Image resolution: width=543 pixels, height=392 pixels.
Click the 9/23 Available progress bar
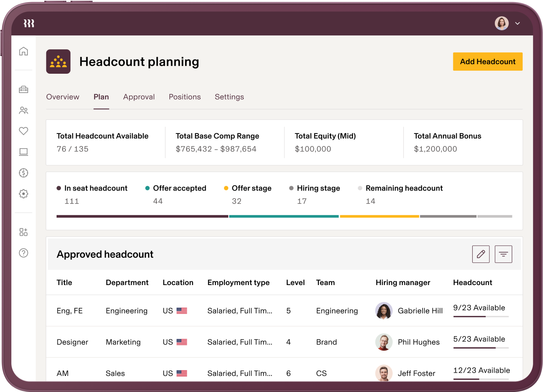[481, 316]
